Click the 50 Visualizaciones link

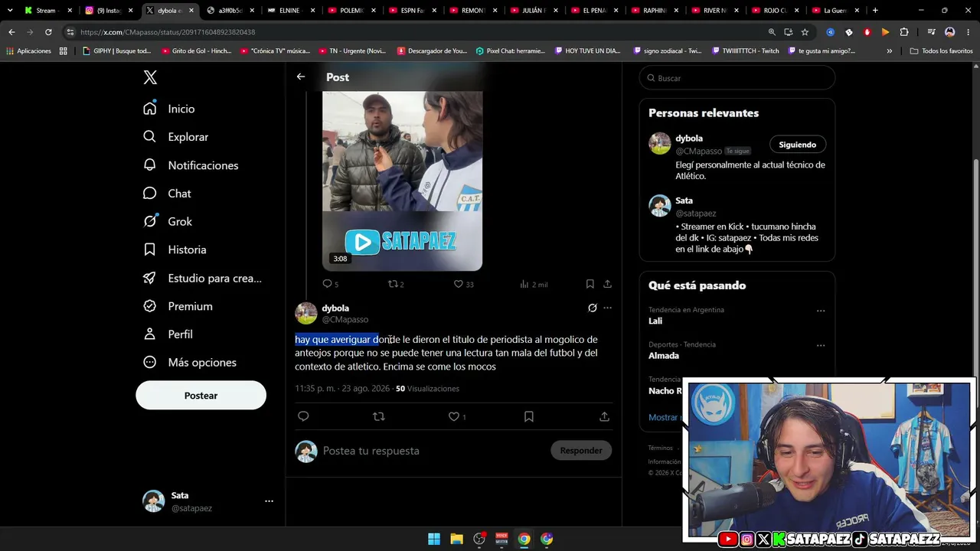(427, 389)
